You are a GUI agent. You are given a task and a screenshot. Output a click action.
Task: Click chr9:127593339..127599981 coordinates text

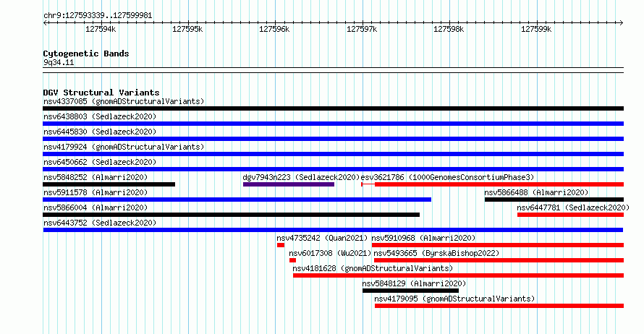pyautogui.click(x=98, y=15)
